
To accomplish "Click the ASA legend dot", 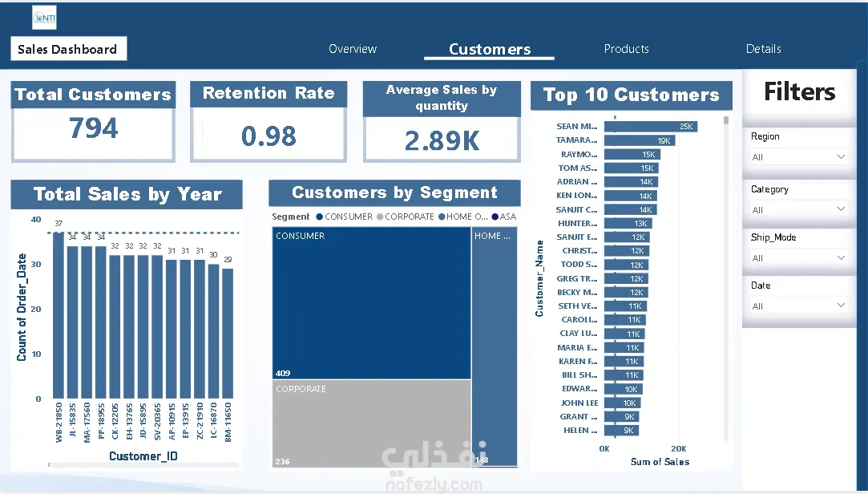I will pos(495,217).
